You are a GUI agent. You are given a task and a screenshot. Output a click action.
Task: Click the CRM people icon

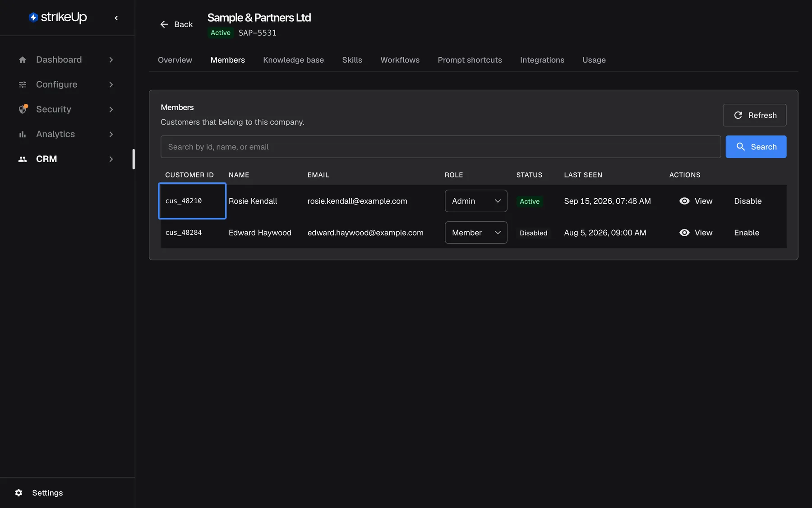click(x=23, y=159)
